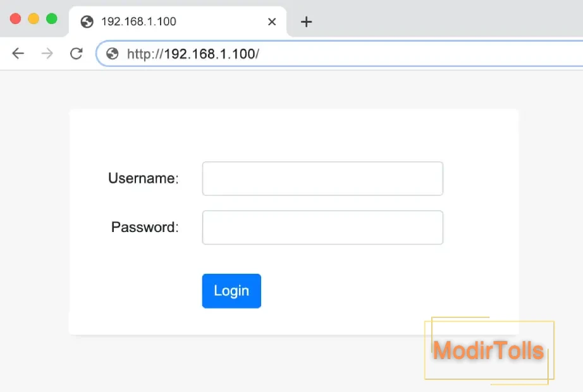Close the window with the red button

tap(16, 19)
